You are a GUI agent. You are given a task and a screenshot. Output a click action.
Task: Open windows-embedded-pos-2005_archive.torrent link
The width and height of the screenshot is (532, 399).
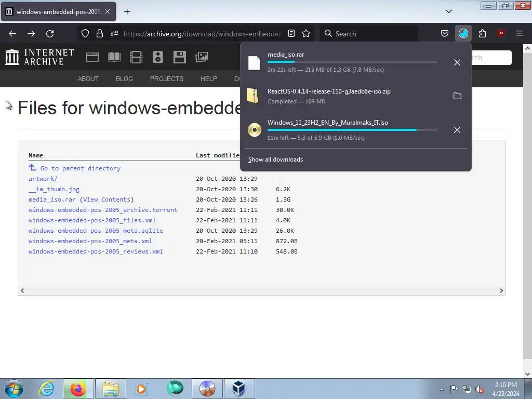click(103, 210)
